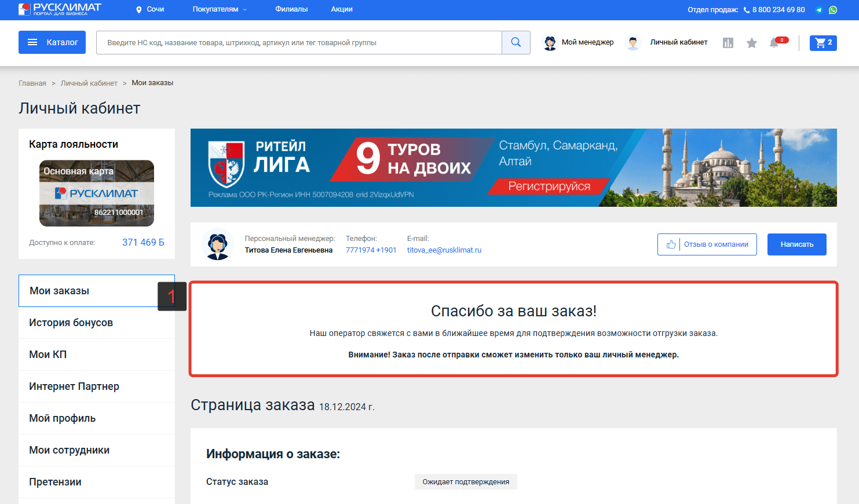Click the product search input field
Screen dimensions: 859x504
tap(299, 42)
